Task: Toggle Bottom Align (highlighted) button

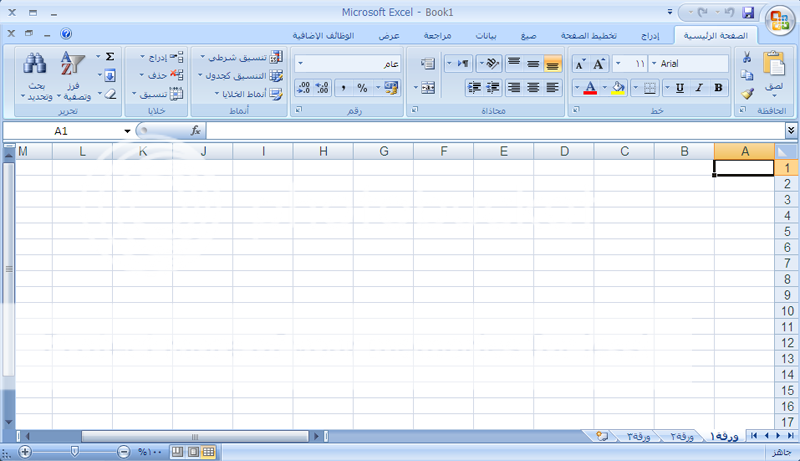Action: tap(553, 63)
